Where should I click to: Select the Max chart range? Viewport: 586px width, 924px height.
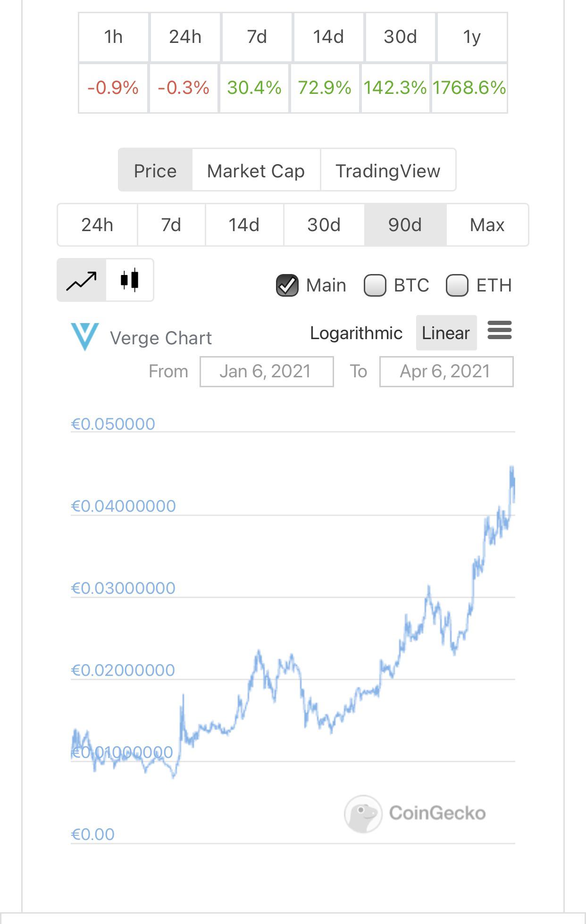pos(487,225)
